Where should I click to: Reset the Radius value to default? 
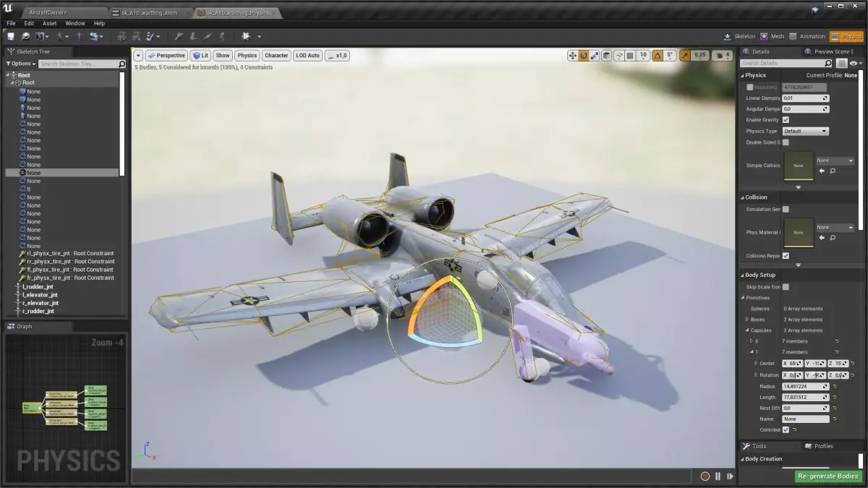[x=835, y=387]
